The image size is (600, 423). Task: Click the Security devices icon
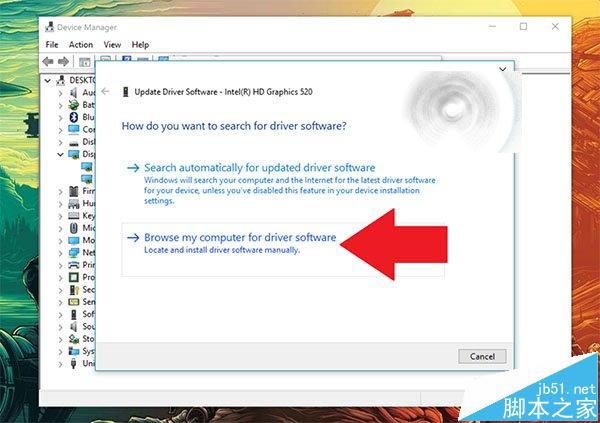pos(73,290)
